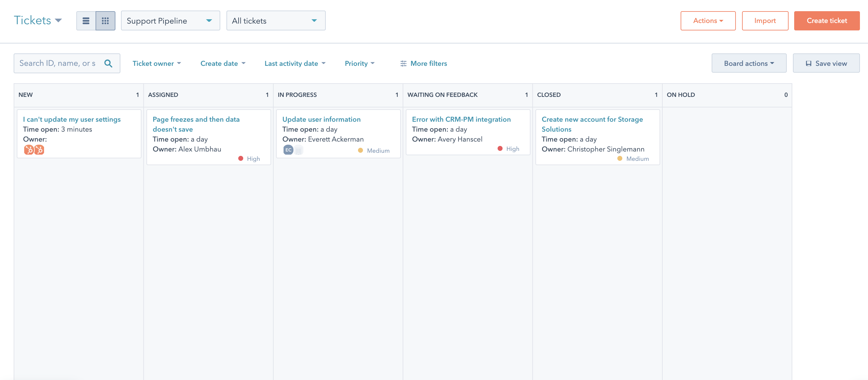This screenshot has width=868, height=380.
Task: Open the Priority filter menu
Action: (359, 63)
